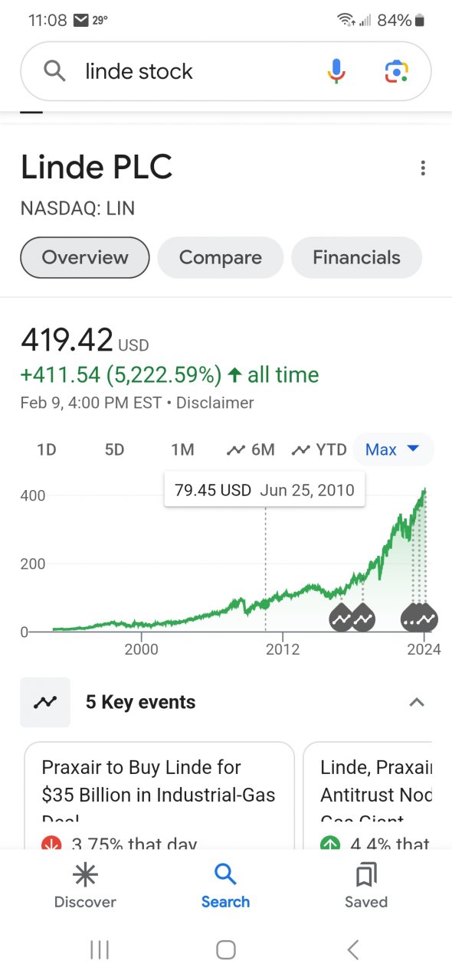Open the Disclaimer link
The image size is (452, 980).
[x=215, y=402]
